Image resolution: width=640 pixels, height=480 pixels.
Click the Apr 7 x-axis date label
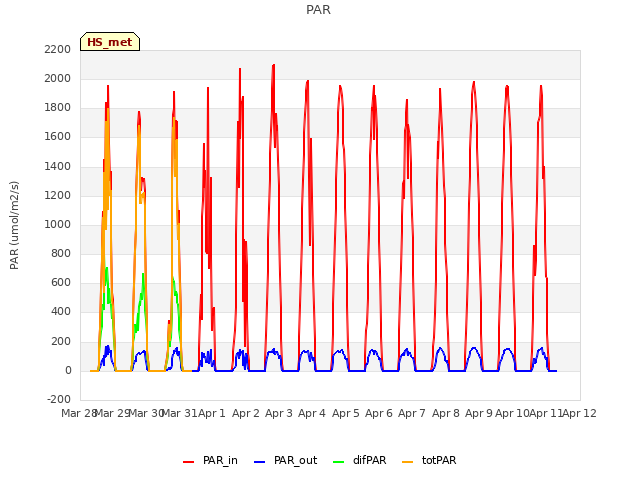[x=412, y=413]
